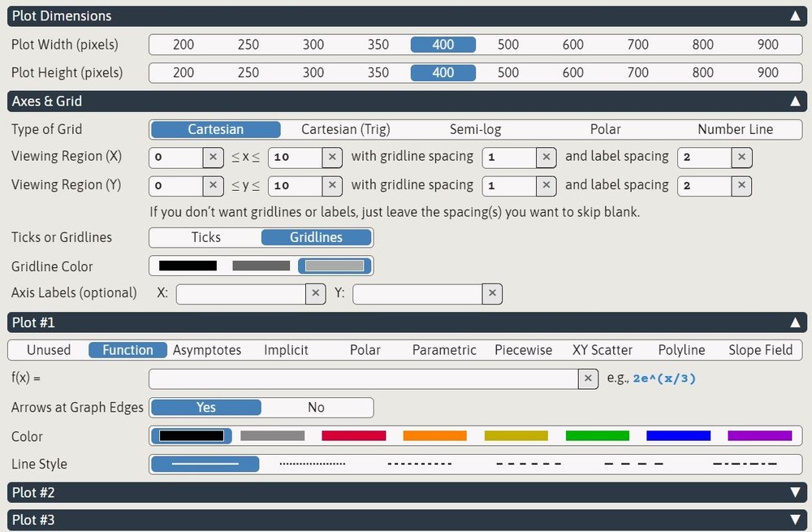Viewport: 812px width, 532px height.
Task: Set Arrows at Graph Edges to Yes
Action: (206, 408)
